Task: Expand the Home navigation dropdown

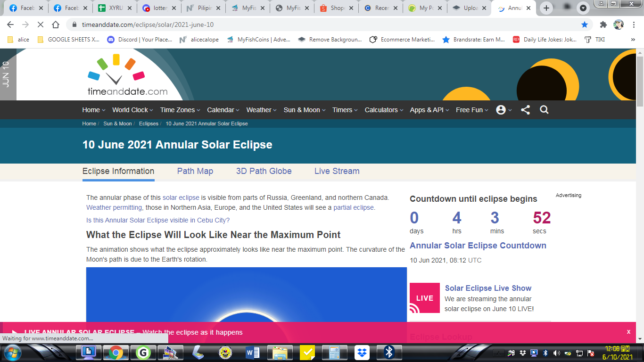Action: coord(93,110)
